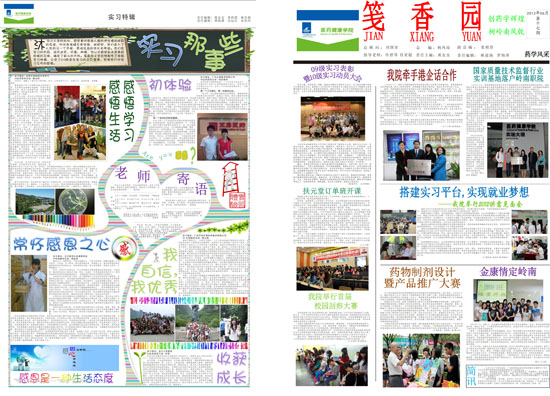Select the 药物制剂设计暨产品推广大赛 heading
The height and width of the screenshot is (396, 550).
(x=422, y=277)
